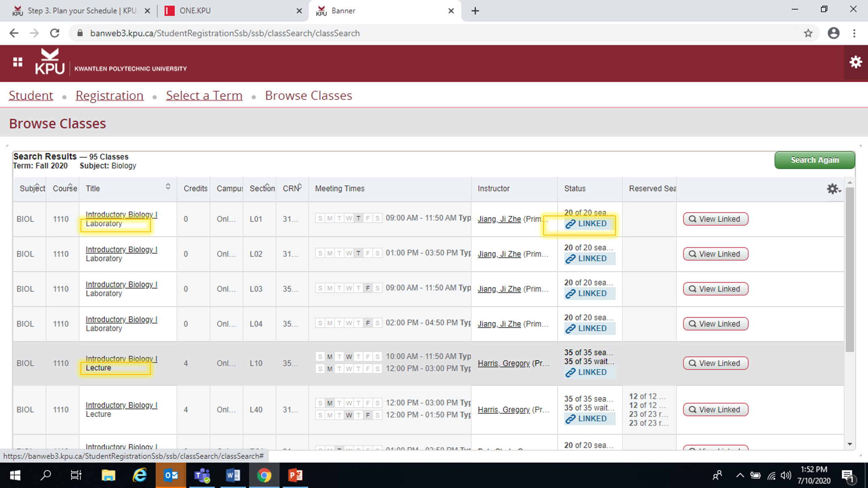Click View Linked for section L40
The height and width of the screenshot is (488, 868).
[715, 410]
